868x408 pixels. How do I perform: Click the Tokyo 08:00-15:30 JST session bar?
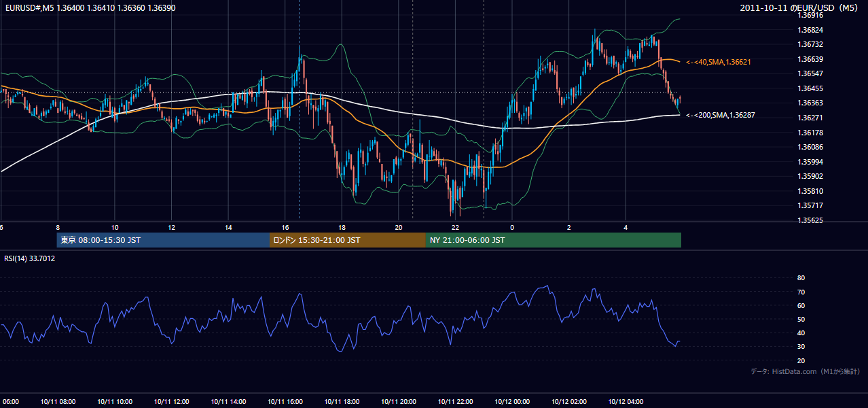[x=164, y=240]
